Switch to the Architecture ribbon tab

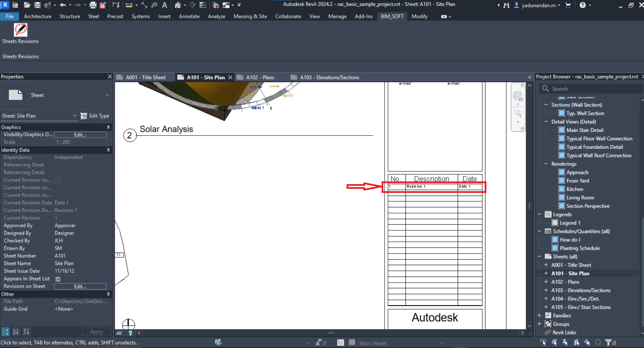[38, 16]
